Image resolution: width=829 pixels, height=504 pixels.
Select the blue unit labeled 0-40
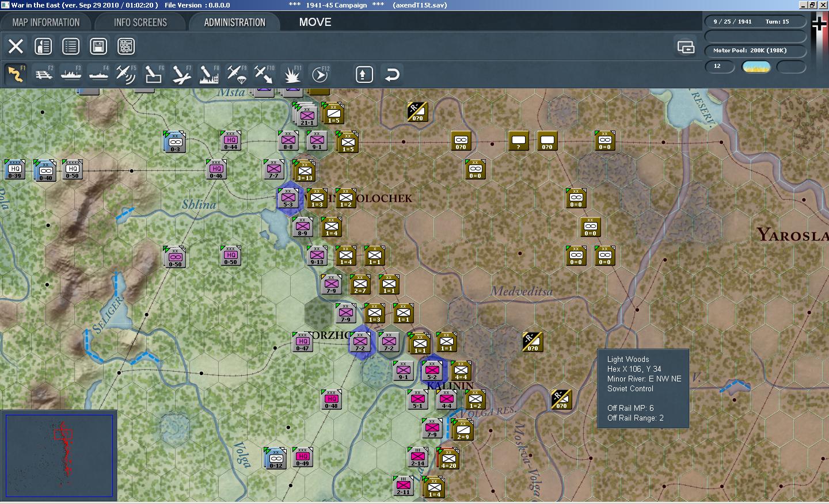(45, 171)
